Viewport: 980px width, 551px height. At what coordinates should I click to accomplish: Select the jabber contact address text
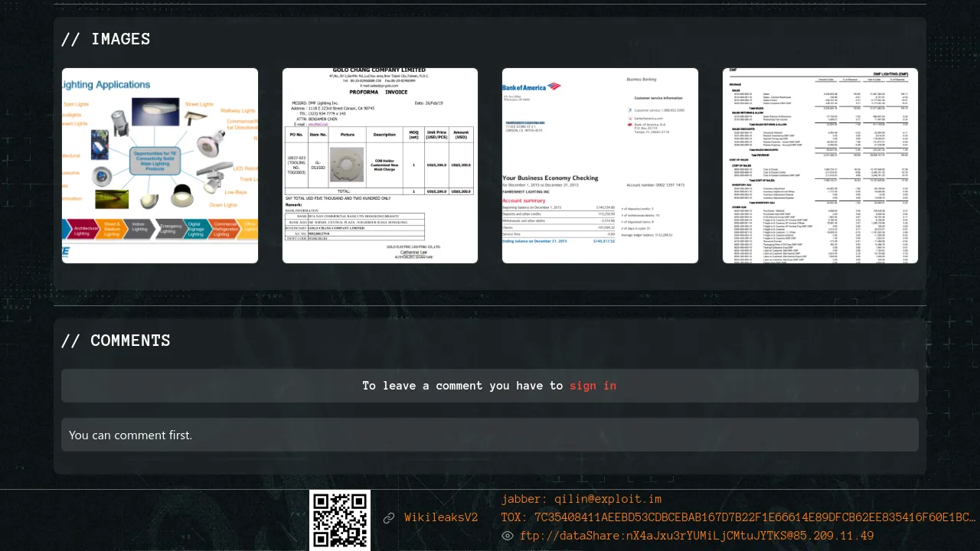click(581, 499)
